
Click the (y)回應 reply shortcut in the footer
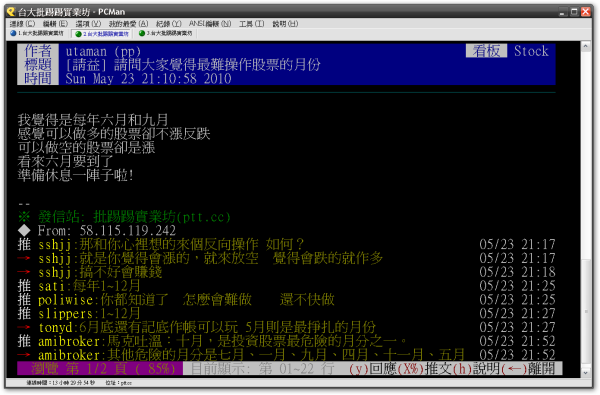[x=372, y=369]
